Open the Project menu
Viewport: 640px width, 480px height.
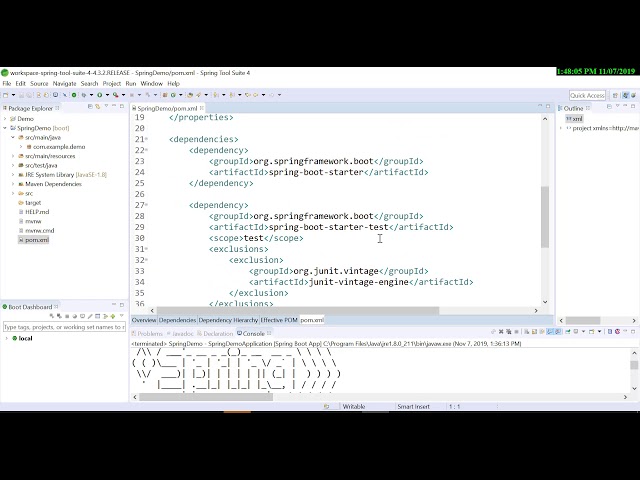pos(111,84)
